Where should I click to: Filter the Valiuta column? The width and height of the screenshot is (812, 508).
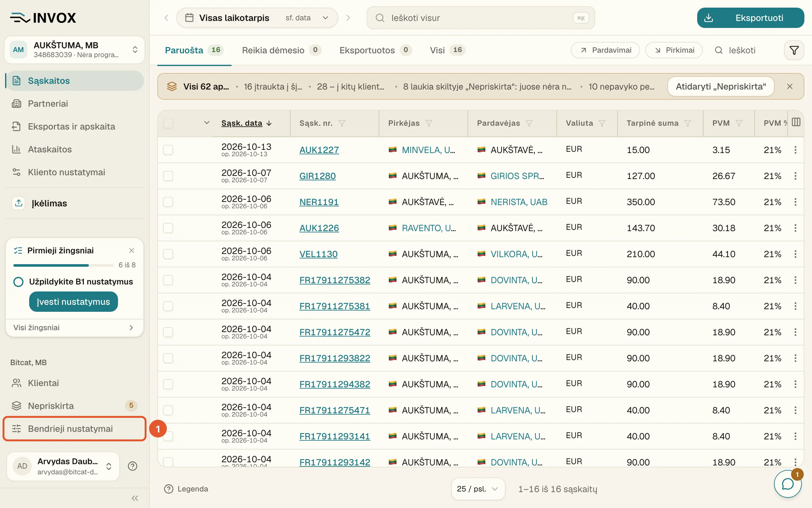pyautogui.click(x=602, y=123)
